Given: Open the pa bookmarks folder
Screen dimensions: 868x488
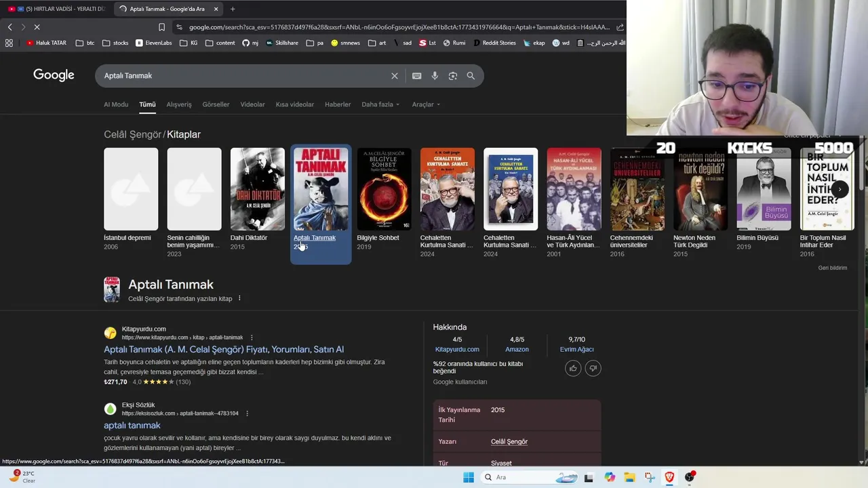Looking at the screenshot, I should pos(315,43).
